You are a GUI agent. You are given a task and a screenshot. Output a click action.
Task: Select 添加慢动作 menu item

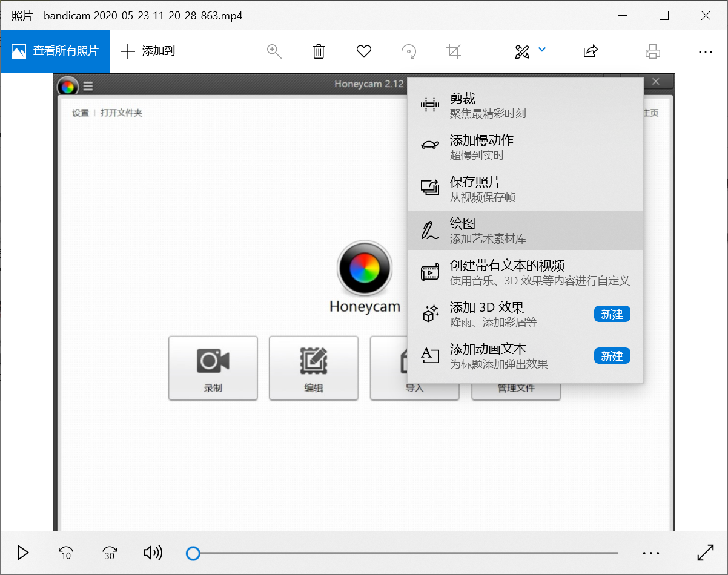coord(526,147)
